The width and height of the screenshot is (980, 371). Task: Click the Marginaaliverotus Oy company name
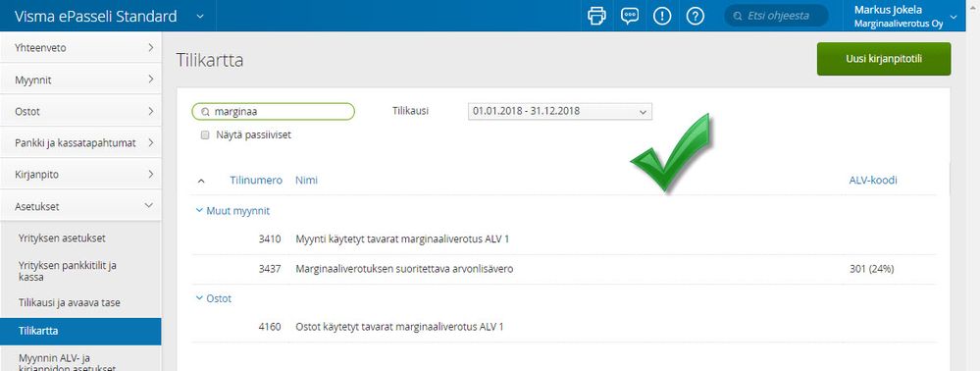click(x=899, y=24)
